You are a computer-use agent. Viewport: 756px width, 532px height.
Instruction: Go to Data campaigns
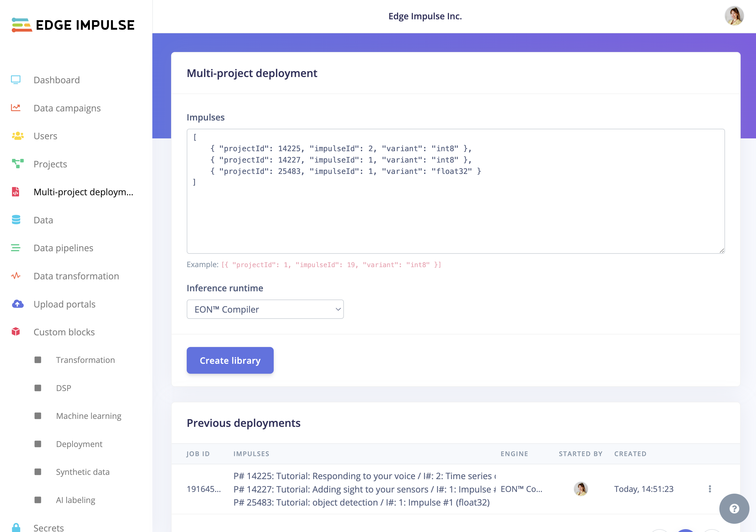click(67, 108)
